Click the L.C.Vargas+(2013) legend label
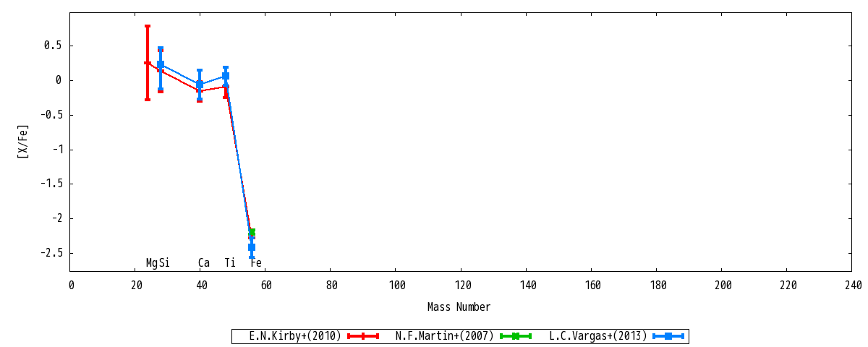 pyautogui.click(x=597, y=336)
